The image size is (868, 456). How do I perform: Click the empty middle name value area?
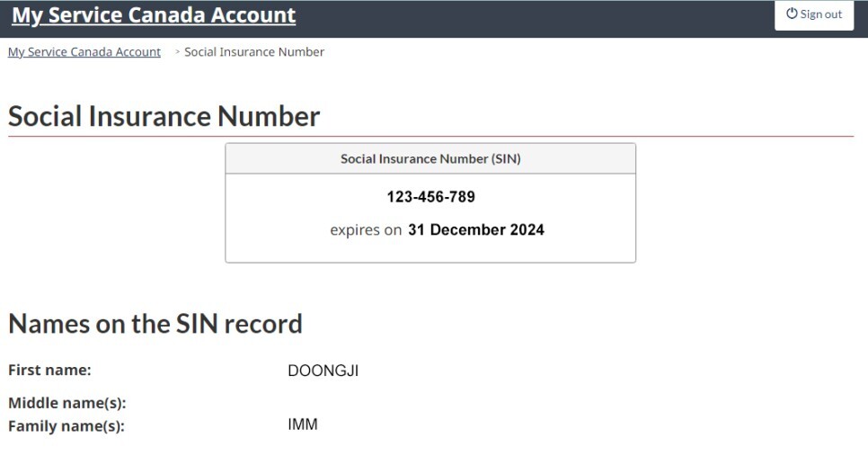click(323, 403)
